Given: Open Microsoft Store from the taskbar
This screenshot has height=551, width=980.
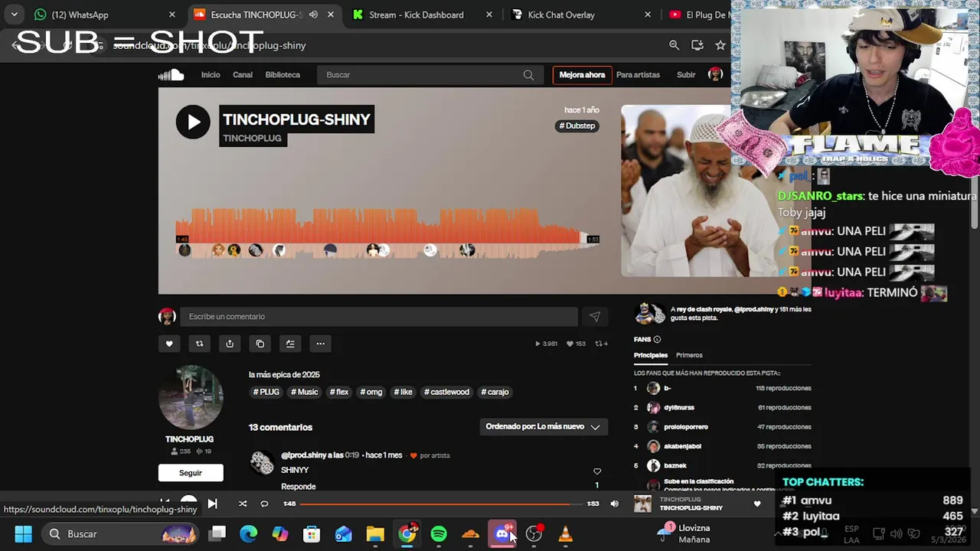Looking at the screenshot, I should (x=312, y=533).
